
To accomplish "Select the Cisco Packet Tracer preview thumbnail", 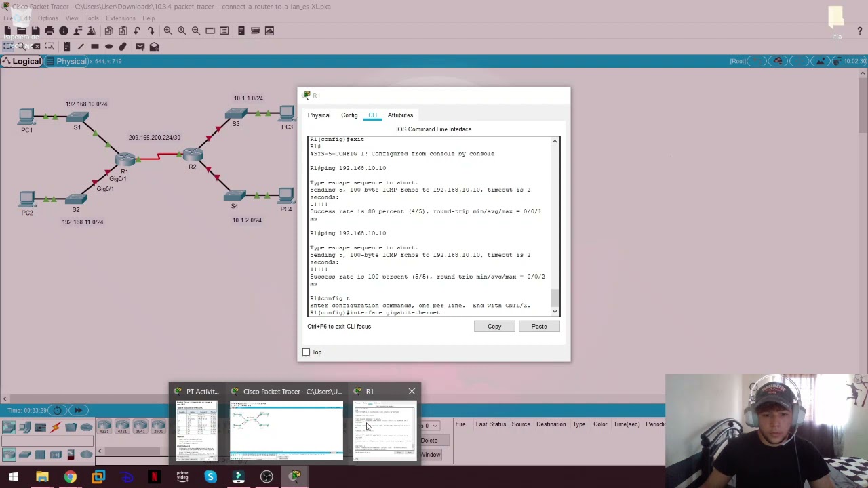I will click(x=286, y=430).
